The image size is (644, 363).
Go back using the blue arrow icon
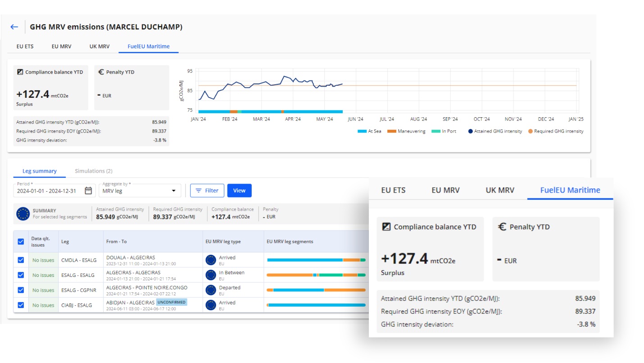click(x=14, y=27)
